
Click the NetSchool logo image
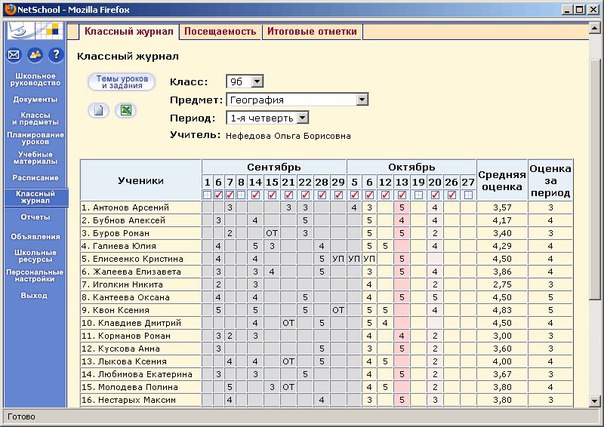34,29
